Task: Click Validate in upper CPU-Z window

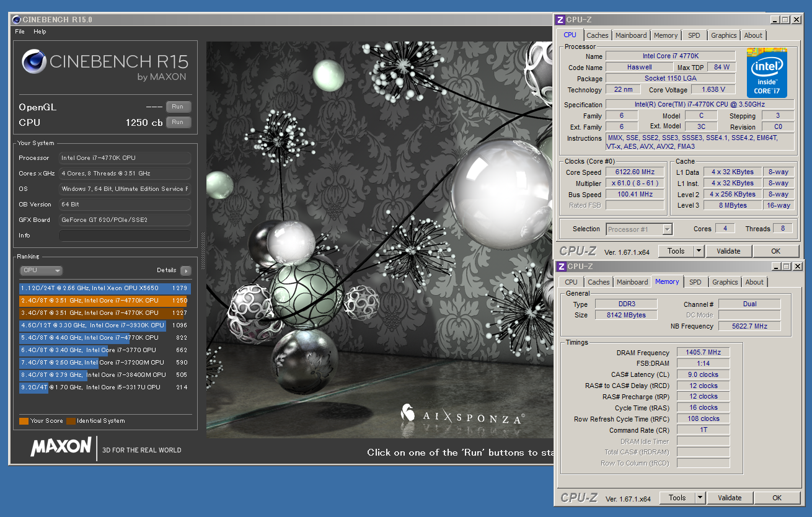Action: click(728, 251)
